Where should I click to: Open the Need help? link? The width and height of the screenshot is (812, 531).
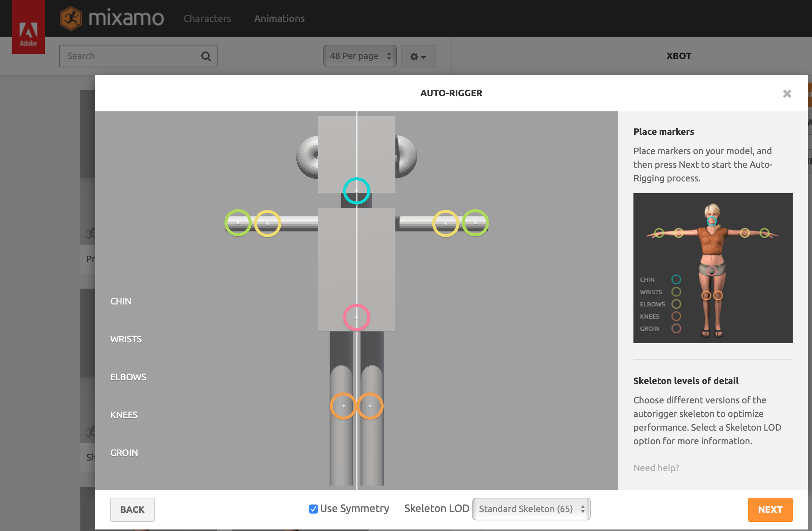tap(656, 468)
